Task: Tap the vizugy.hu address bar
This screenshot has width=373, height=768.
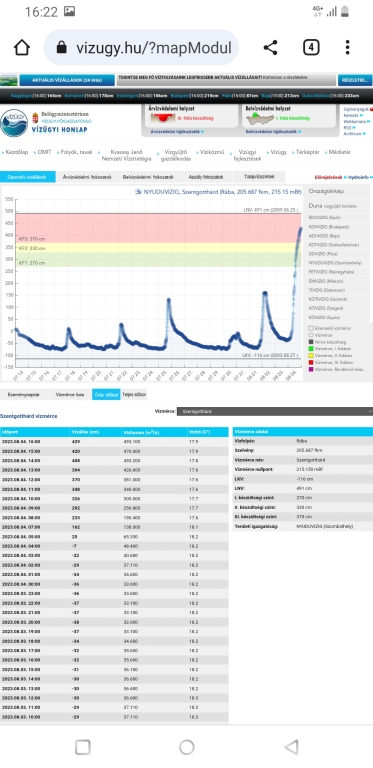Action: tap(141, 48)
